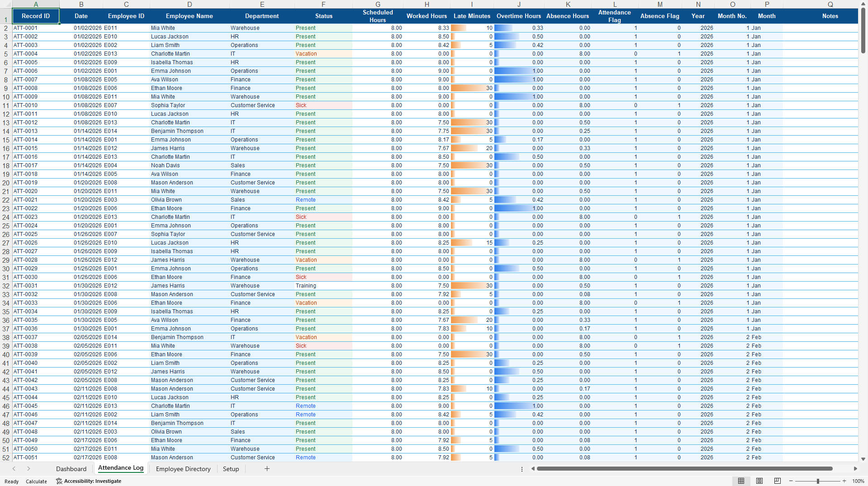Click the 100% zoom level
The image size is (868, 486).
858,481
